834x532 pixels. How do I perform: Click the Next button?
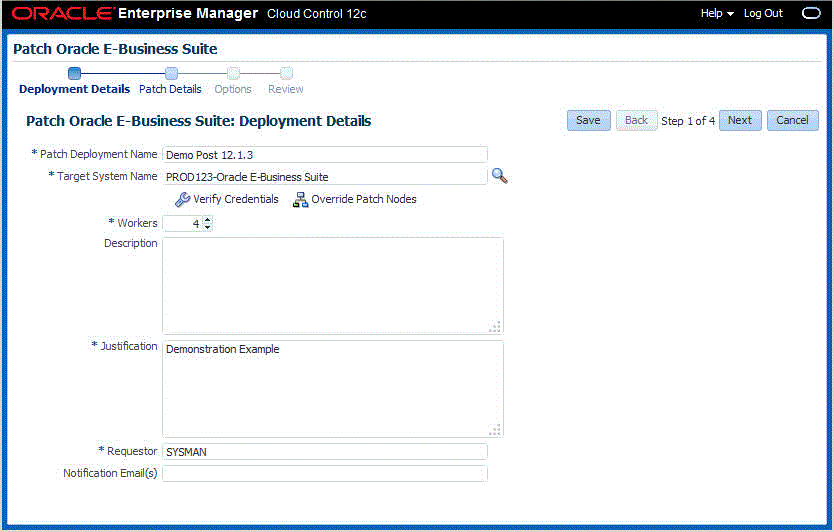click(x=740, y=121)
